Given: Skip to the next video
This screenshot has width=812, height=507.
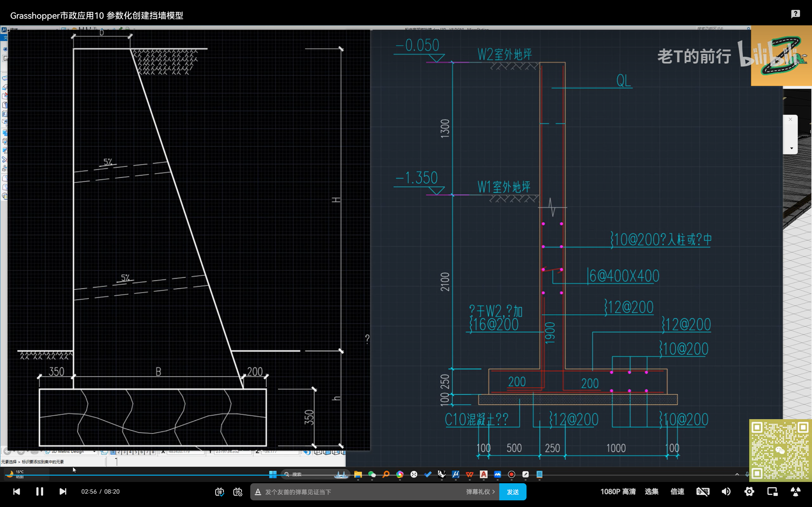Looking at the screenshot, I should [63, 491].
